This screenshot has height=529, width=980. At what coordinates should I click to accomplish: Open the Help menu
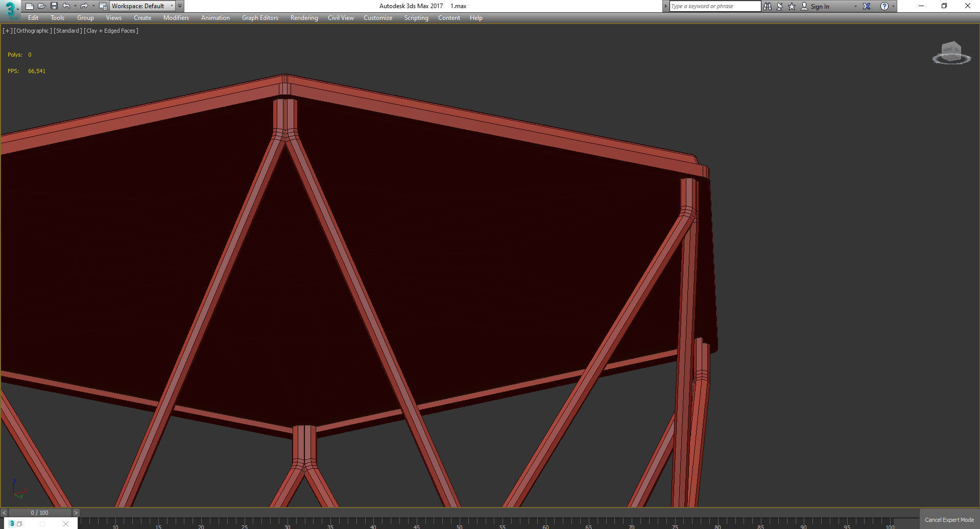[x=476, y=18]
